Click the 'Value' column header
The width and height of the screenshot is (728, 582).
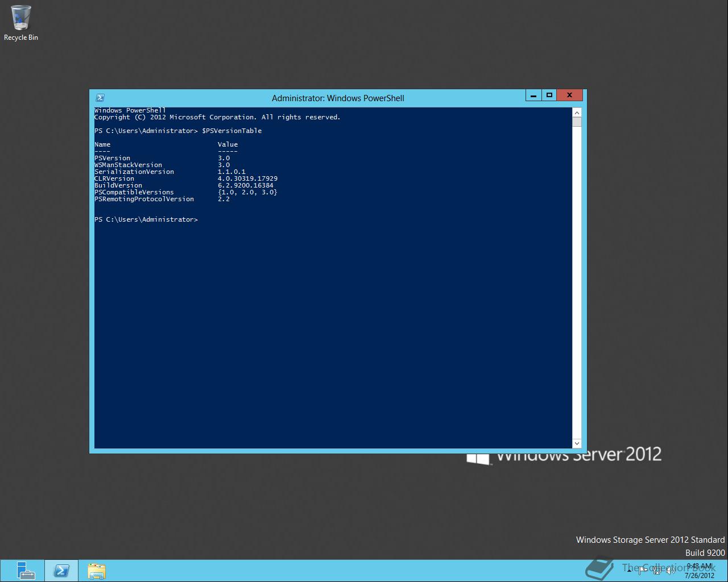pos(227,144)
